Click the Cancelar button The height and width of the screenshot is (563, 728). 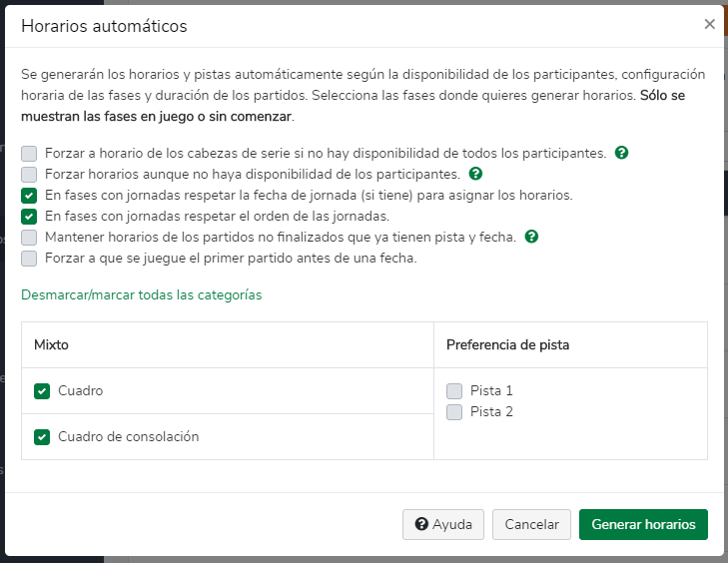pyautogui.click(x=531, y=524)
